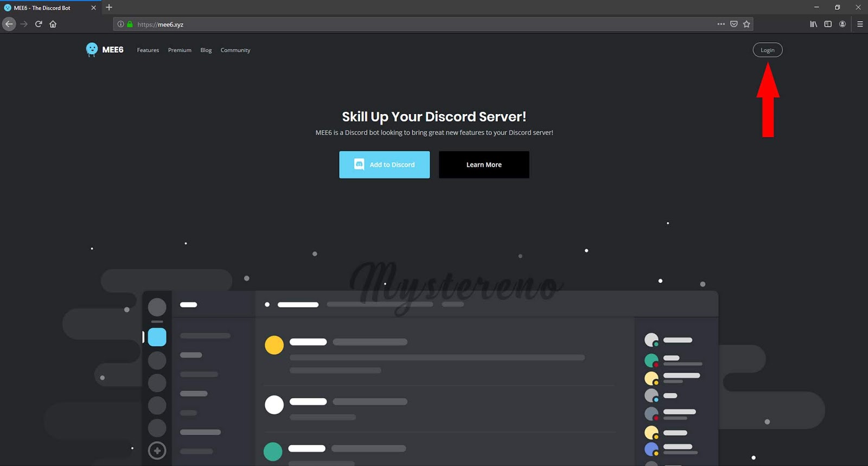The height and width of the screenshot is (466, 868).
Task: Click the Login button
Action: click(x=768, y=50)
